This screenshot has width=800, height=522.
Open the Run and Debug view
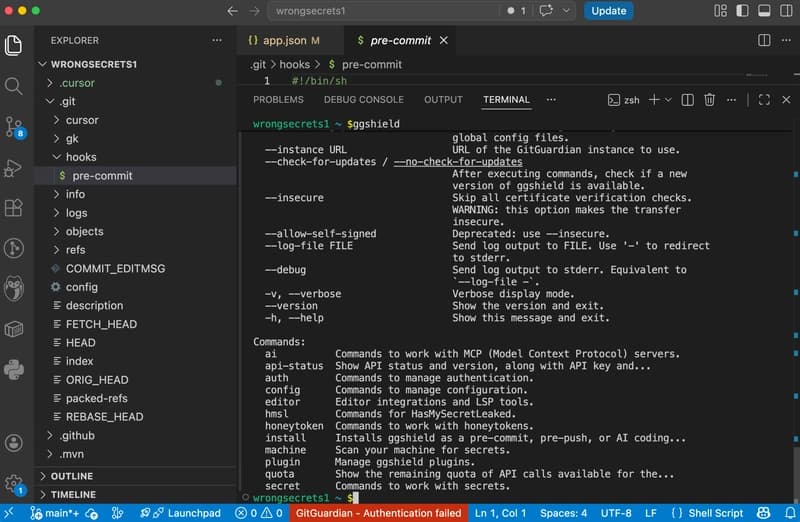(x=13, y=168)
